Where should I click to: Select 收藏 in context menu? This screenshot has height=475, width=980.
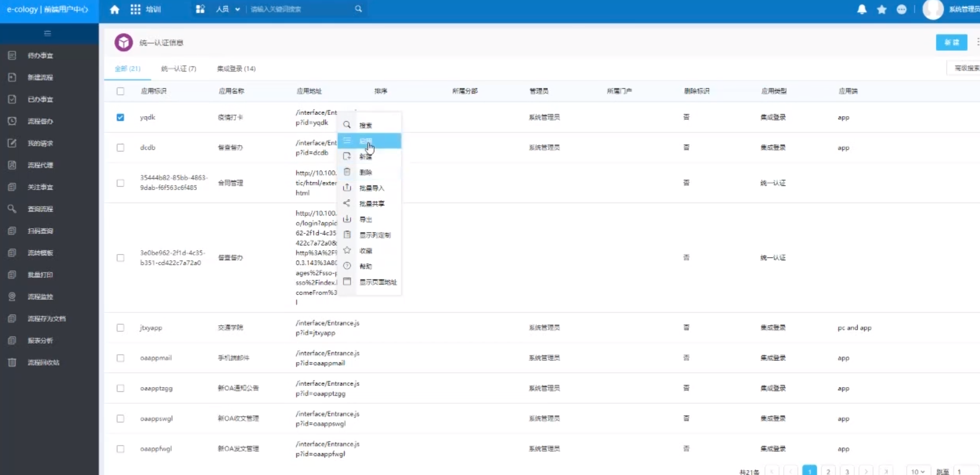pos(369,250)
